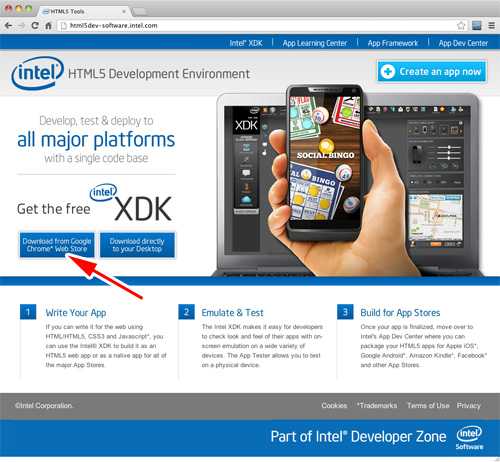This screenshot has height=462, width=500.
Task: Open the App Dev Center nav link
Action: 463,43
